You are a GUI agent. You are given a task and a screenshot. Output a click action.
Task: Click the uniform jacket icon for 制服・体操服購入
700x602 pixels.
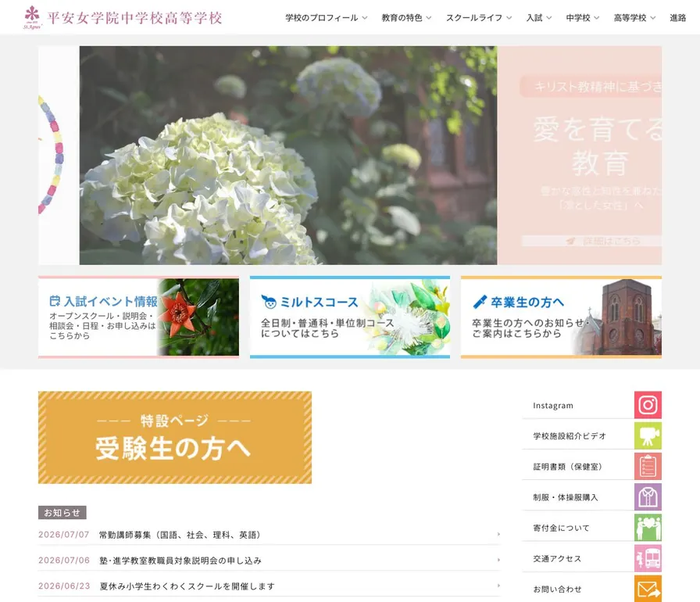[648, 497]
